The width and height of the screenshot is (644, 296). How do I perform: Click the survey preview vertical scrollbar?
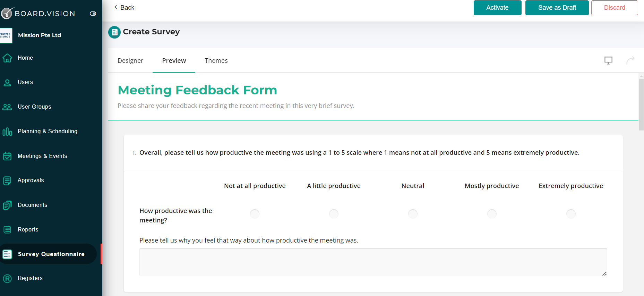click(x=641, y=104)
